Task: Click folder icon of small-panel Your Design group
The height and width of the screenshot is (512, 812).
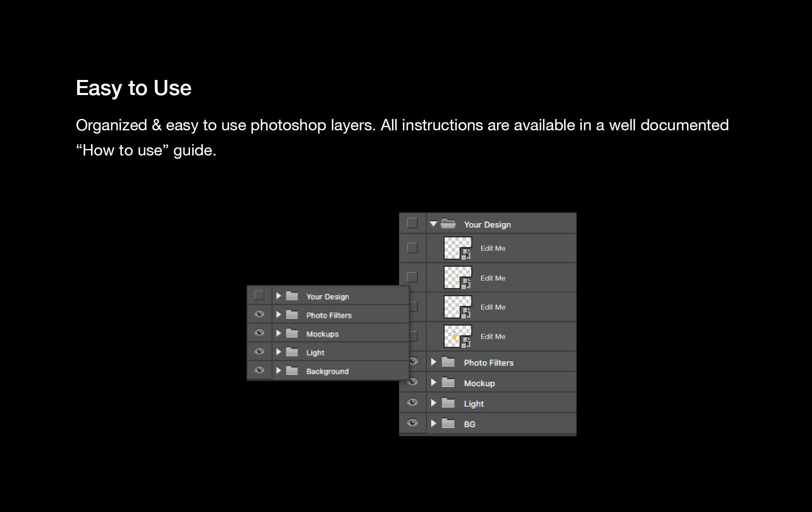Action: pos(292,296)
